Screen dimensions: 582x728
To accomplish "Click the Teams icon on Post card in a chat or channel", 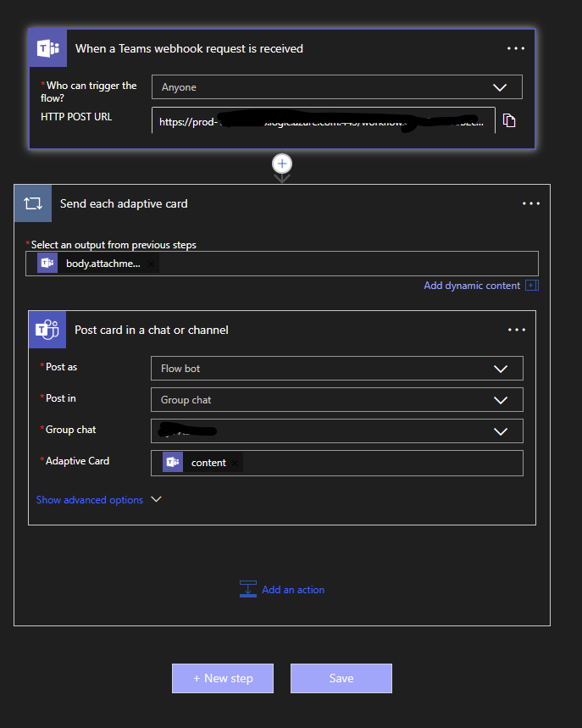I will pos(47,330).
